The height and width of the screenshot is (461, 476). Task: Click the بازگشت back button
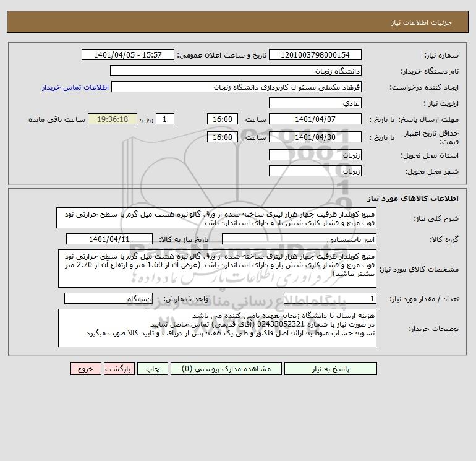(119, 369)
